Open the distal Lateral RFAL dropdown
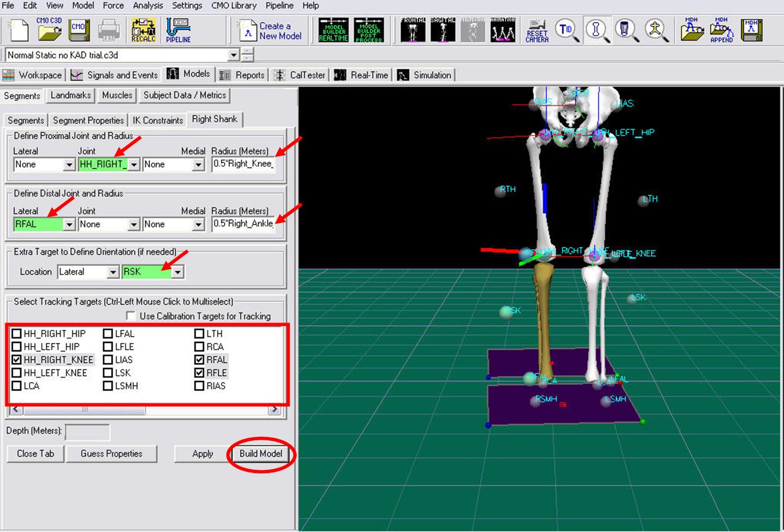784x532 pixels. [69, 224]
